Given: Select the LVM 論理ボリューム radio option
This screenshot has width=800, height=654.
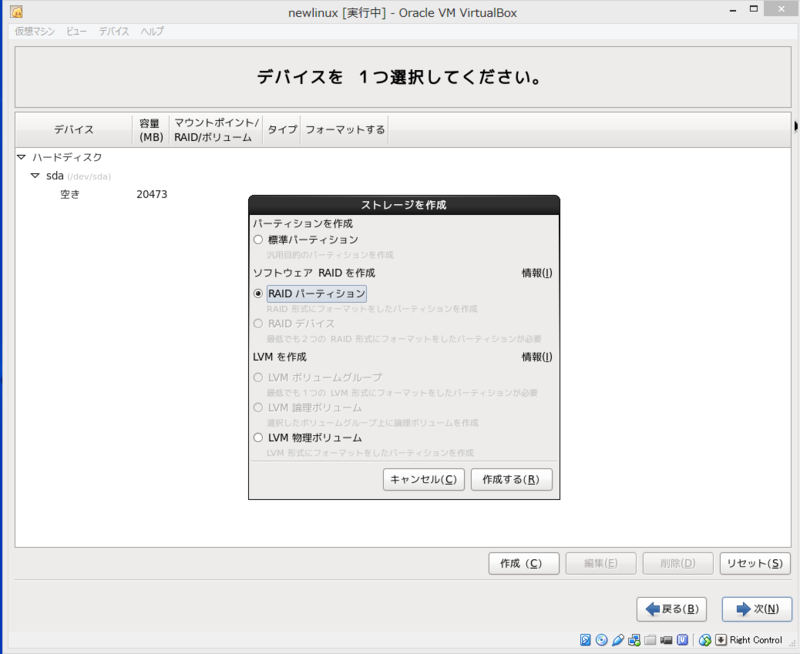Looking at the screenshot, I should pos(258,408).
